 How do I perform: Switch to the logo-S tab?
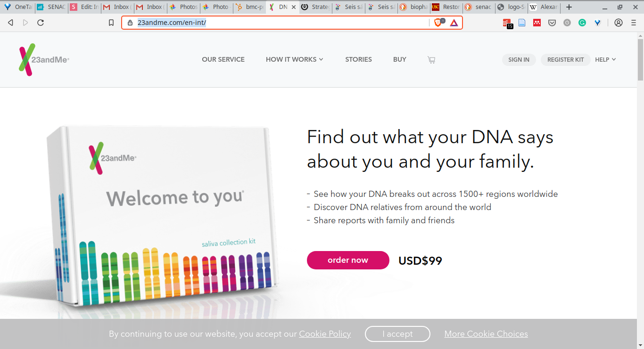pos(512,7)
